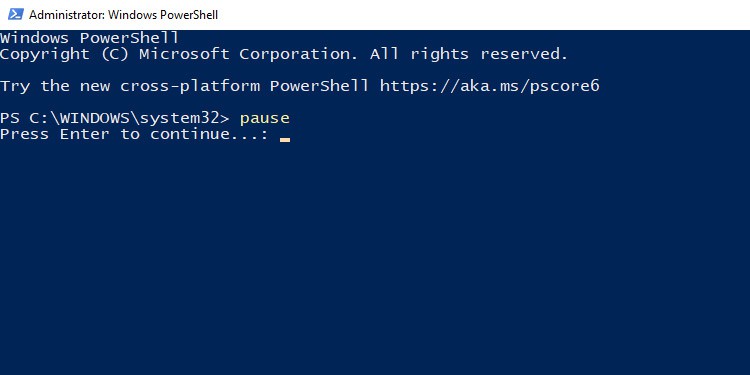The height and width of the screenshot is (375, 750).
Task: Open the https://aka.ms/pscore6 URL
Action: pyautogui.click(x=489, y=87)
